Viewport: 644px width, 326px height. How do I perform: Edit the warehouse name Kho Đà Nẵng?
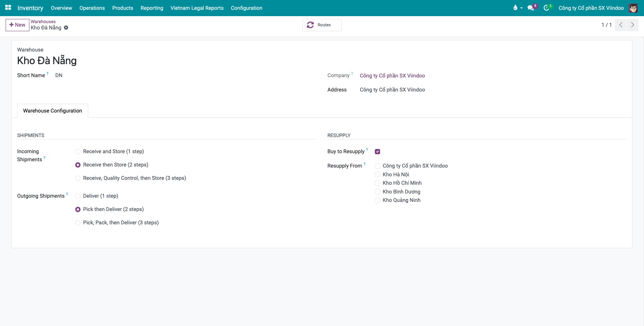47,61
